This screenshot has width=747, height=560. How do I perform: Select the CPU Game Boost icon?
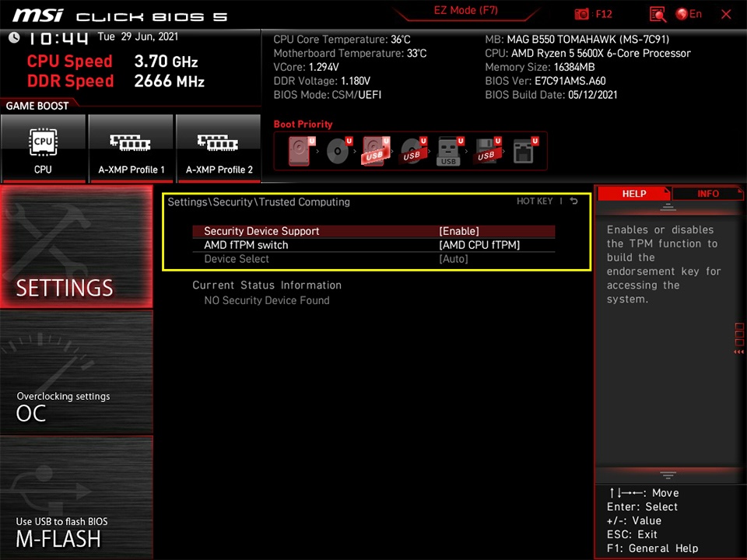pyautogui.click(x=43, y=148)
